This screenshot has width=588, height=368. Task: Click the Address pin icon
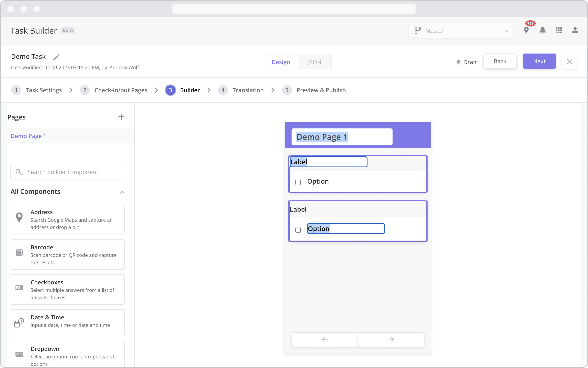(19, 217)
